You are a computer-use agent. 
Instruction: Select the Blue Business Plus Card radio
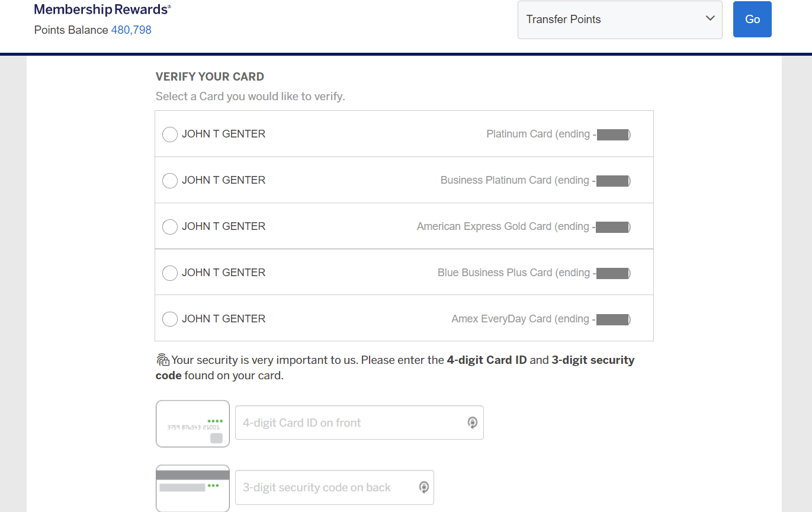coord(170,273)
